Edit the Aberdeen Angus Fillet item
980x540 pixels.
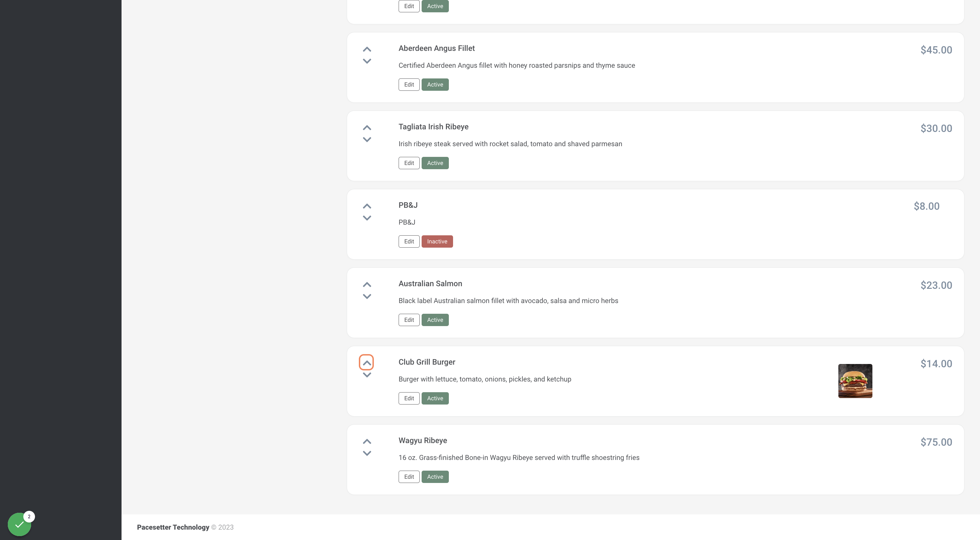[x=409, y=85]
